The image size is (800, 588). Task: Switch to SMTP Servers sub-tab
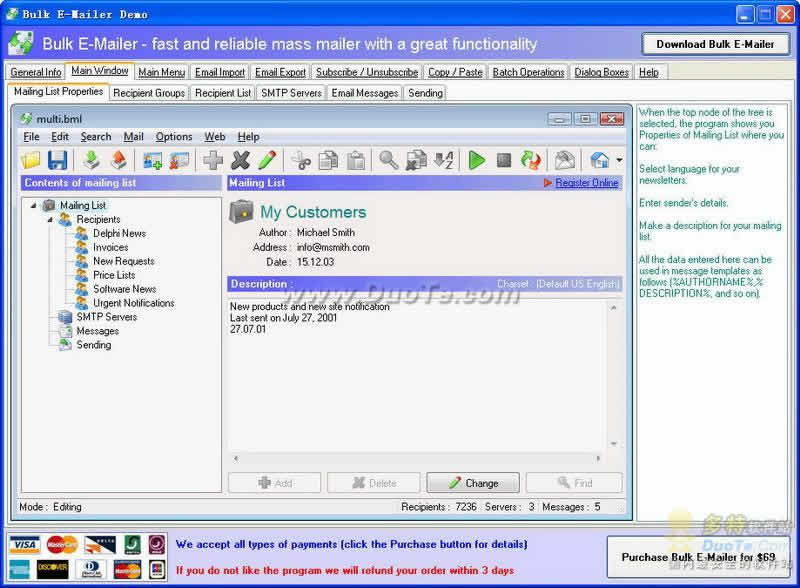click(291, 93)
